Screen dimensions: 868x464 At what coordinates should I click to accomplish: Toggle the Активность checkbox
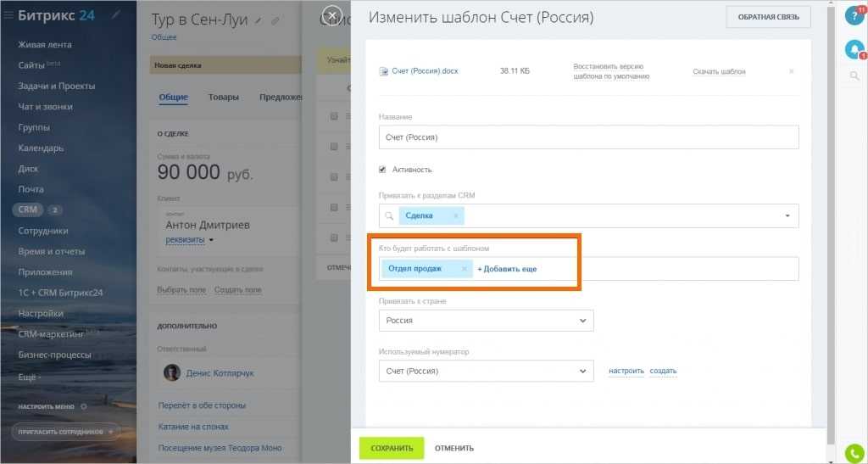click(382, 170)
